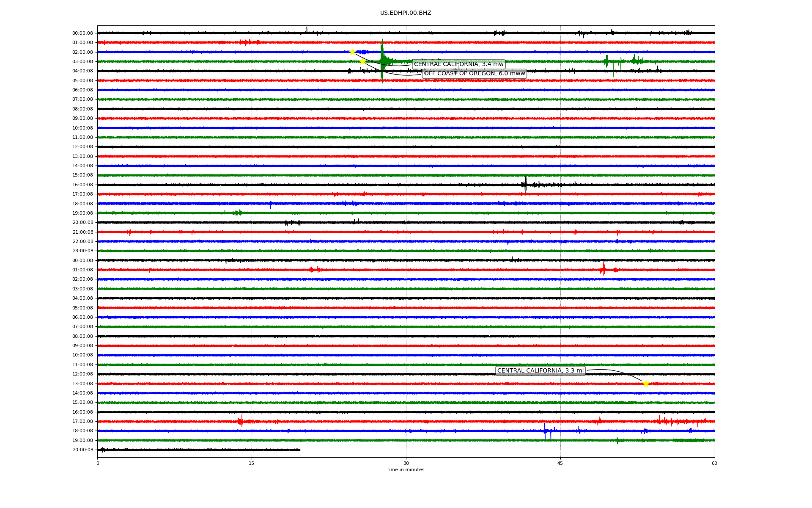This screenshot has height=508, width=812.
Task: Click the 45 tick label on x-axis
Action: (x=560, y=463)
